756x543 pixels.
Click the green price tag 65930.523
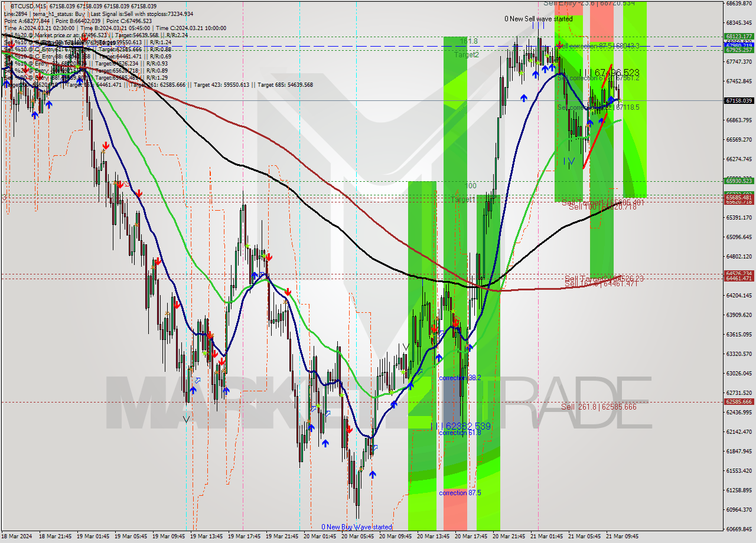click(x=739, y=181)
